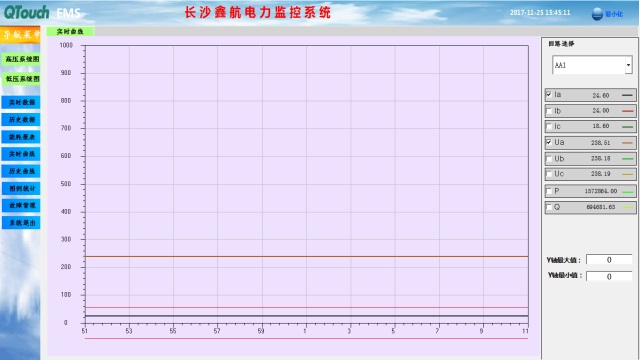The height and width of the screenshot is (360, 640).
Task: Uncheck the Ia curve checkbox
Action: point(549,94)
